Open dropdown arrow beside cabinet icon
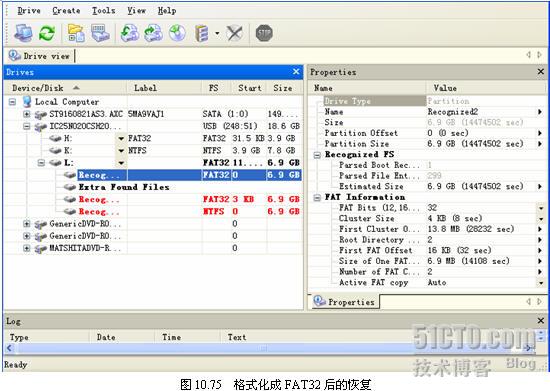 (x=217, y=34)
